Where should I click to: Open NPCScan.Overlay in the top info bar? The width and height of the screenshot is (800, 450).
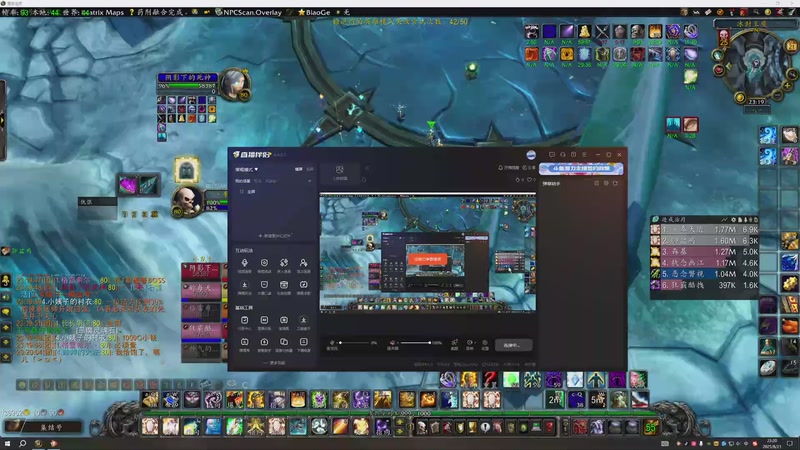point(248,12)
